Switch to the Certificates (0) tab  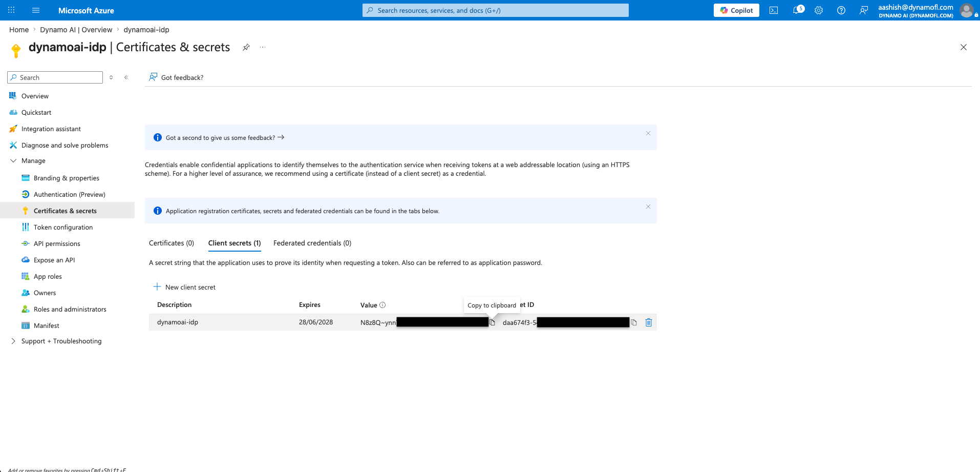coord(172,243)
